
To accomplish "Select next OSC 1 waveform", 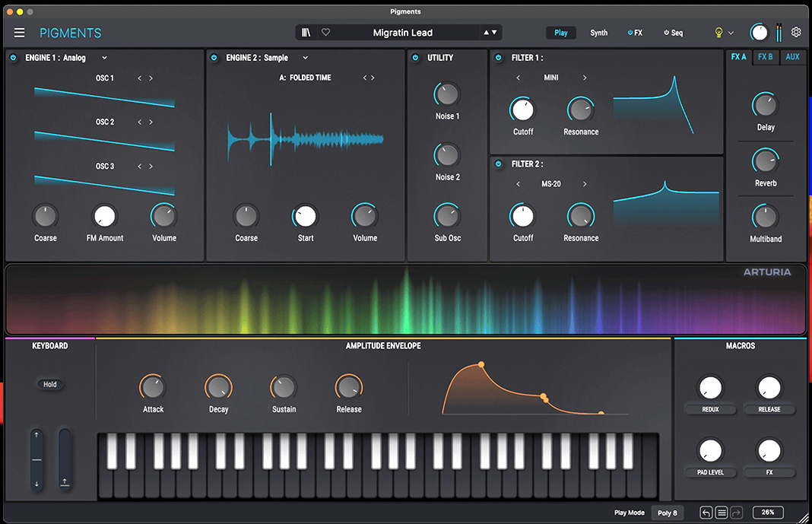I will pyautogui.click(x=151, y=78).
